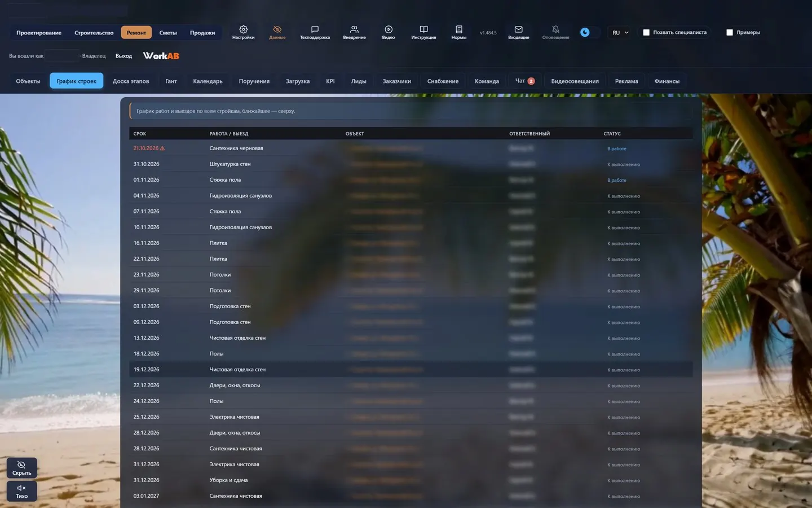Go to the Финансы tab
Viewport: 812px width, 508px height.
(x=667, y=81)
